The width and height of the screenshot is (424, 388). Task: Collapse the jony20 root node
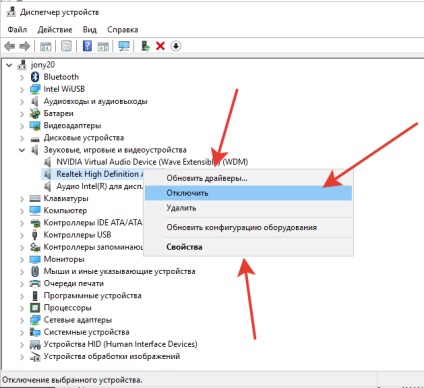[9, 65]
